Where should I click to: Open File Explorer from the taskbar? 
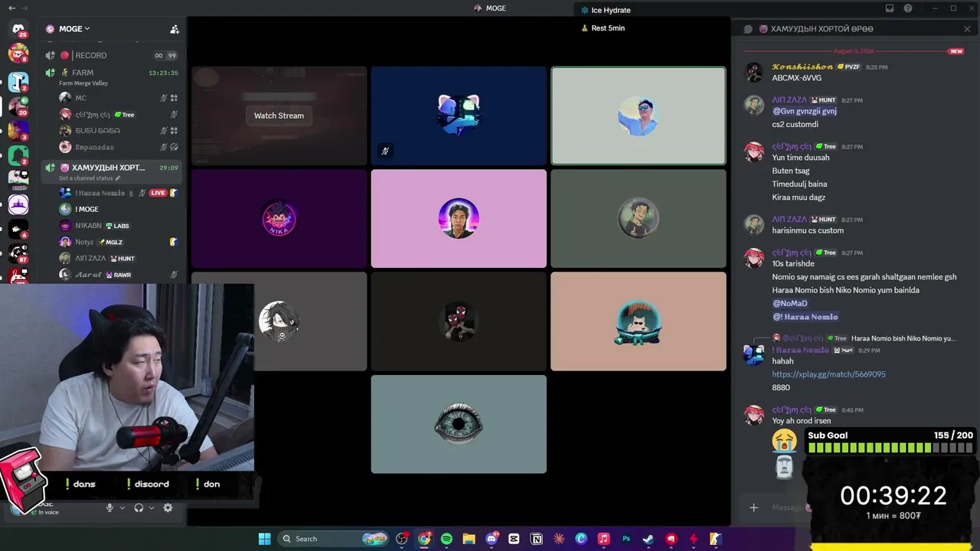point(469,539)
